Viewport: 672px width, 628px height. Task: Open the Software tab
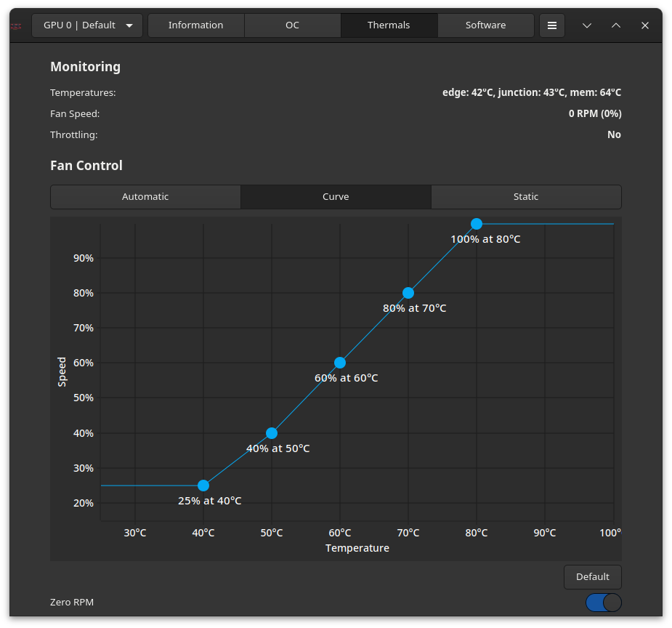pos(485,25)
